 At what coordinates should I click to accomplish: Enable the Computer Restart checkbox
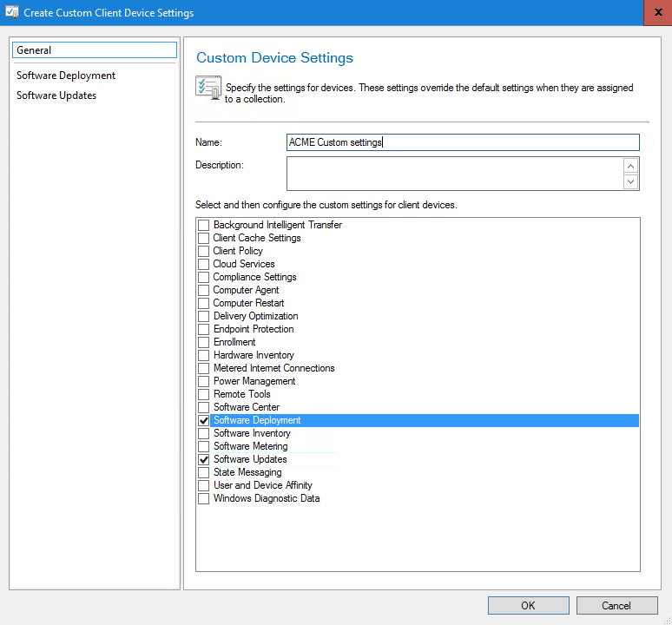pyautogui.click(x=204, y=304)
